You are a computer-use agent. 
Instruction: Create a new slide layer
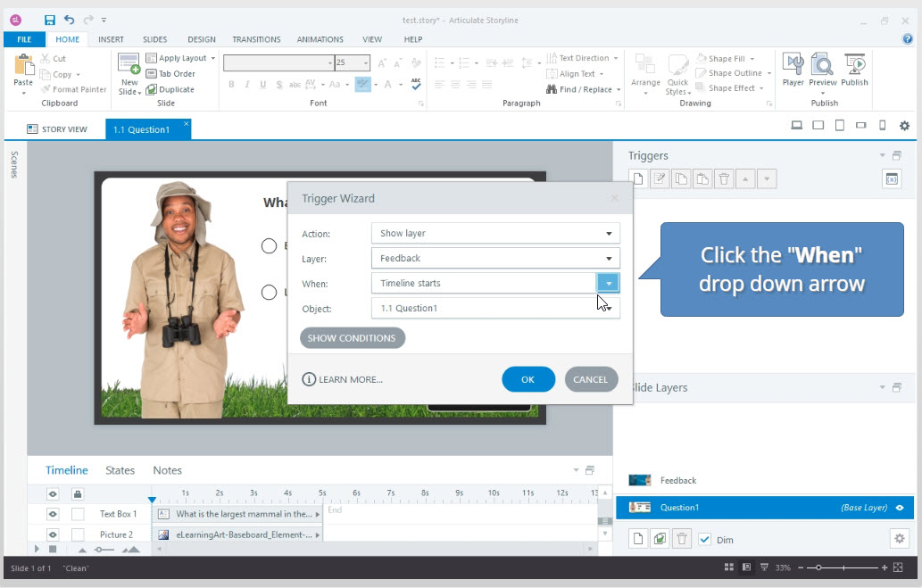tap(637, 538)
